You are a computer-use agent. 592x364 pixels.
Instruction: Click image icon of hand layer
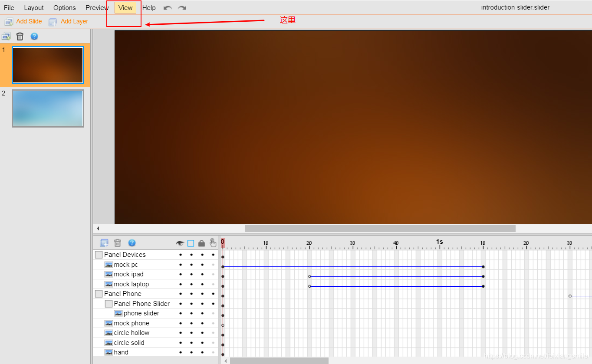pyautogui.click(x=109, y=352)
